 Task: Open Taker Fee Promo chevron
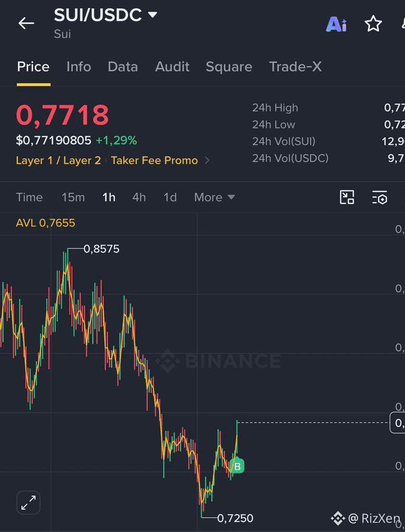point(207,161)
